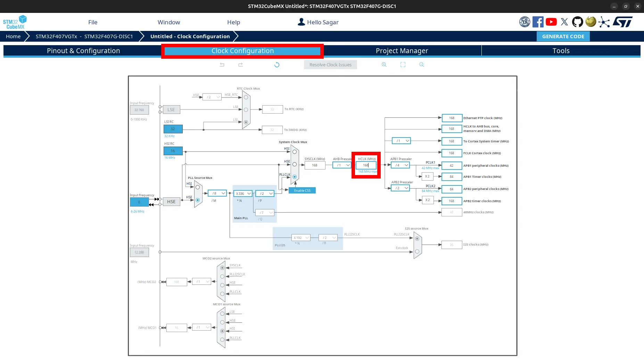Viewport: 644px width, 364px height.
Task: Fit clock diagram to window icon
Action: tap(403, 65)
